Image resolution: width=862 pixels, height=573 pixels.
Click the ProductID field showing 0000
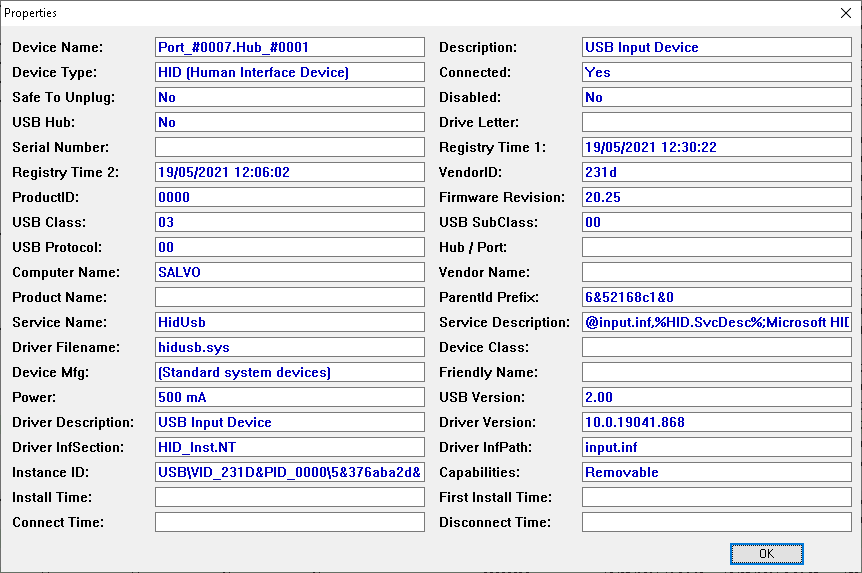click(x=290, y=197)
